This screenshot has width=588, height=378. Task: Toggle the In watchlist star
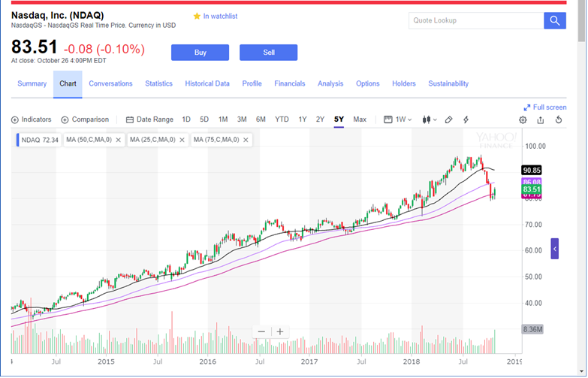coord(197,16)
